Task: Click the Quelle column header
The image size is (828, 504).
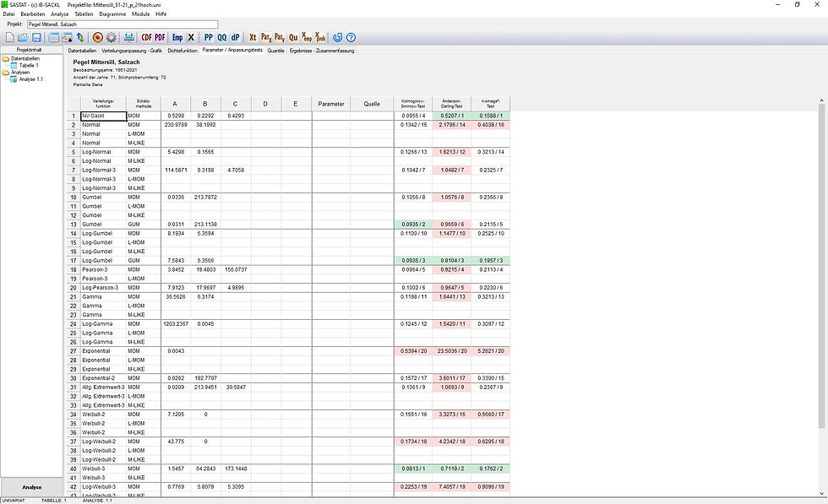Action: pos(372,104)
